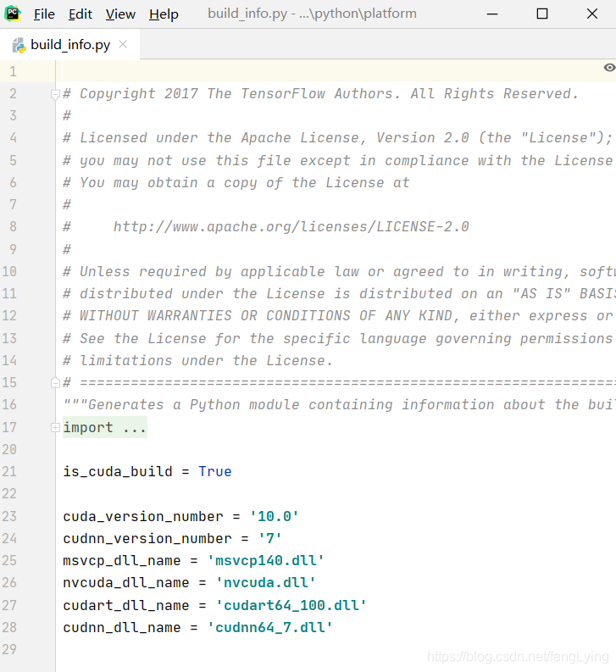
Task: Collapse the fold marker at line 15
Action: (55, 382)
